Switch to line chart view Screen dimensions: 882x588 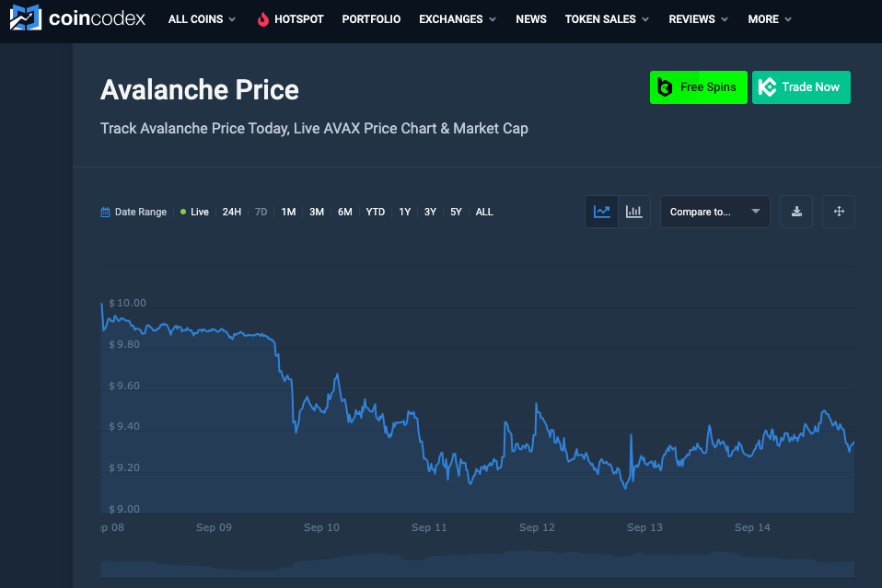click(601, 212)
